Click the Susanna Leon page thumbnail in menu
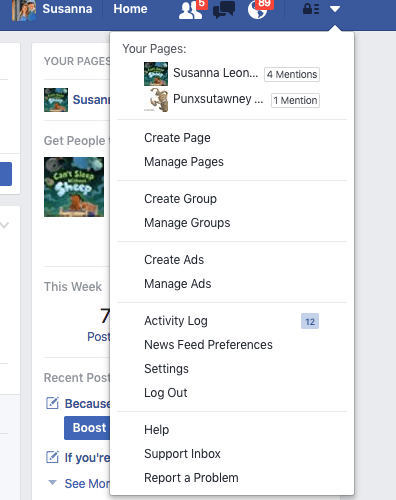This screenshot has width=396, height=500. 156,74
